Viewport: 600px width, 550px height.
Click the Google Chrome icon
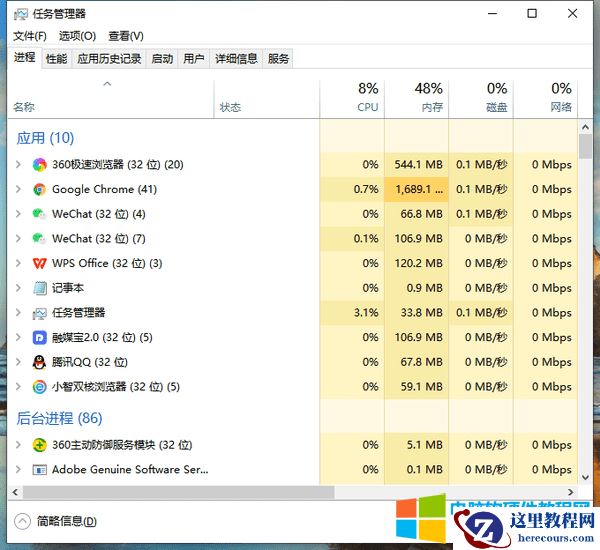[x=39, y=189]
